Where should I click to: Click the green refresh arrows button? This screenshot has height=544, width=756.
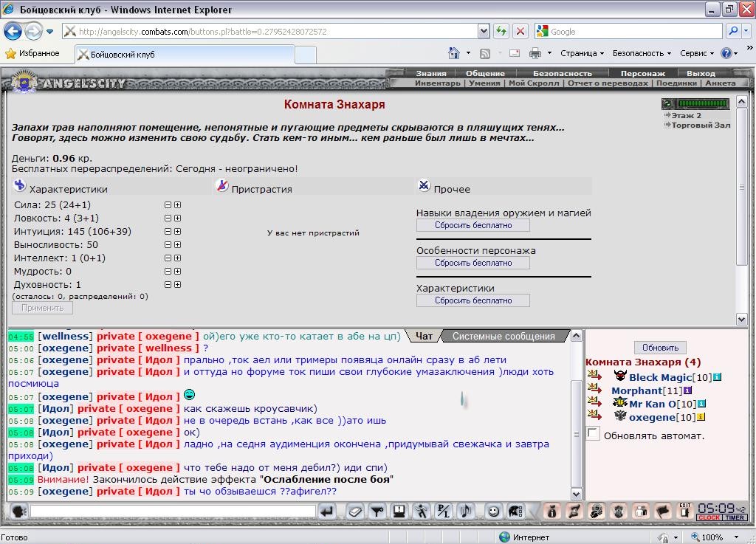coord(501,31)
